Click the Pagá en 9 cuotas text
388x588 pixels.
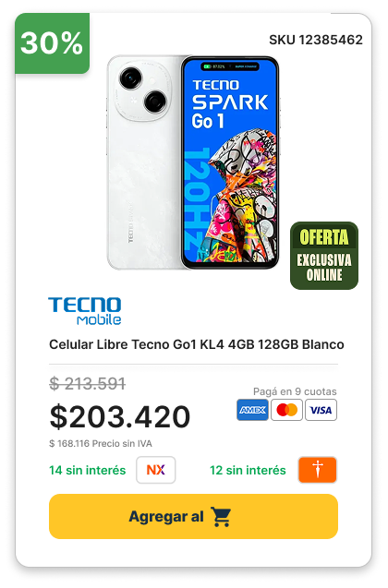point(295,391)
